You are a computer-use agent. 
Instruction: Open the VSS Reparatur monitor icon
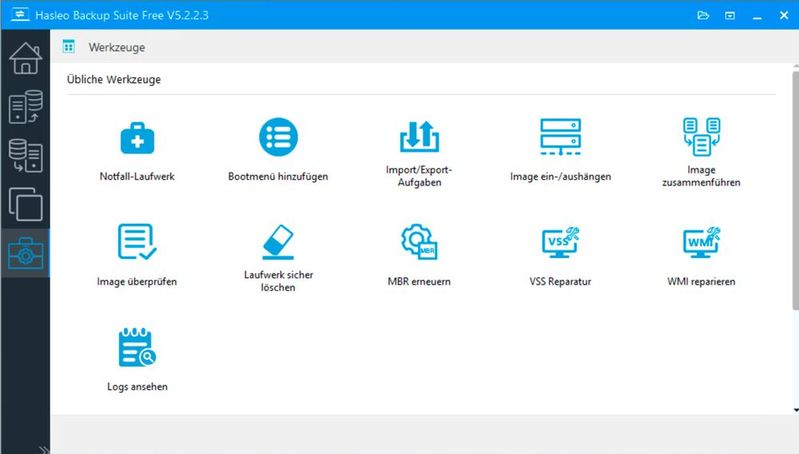[x=561, y=242]
